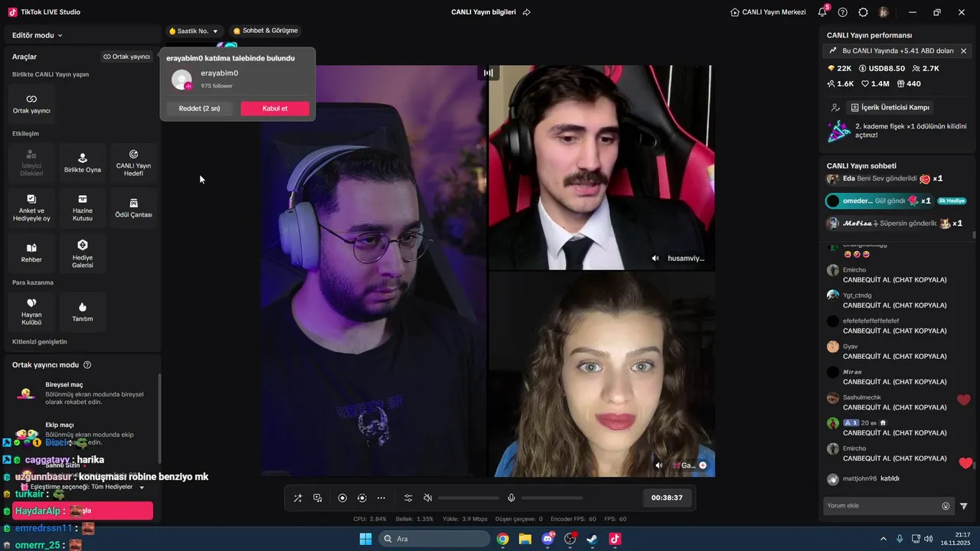Click the audio bars icon above video
This screenshot has width=980, height=551.
click(488, 73)
